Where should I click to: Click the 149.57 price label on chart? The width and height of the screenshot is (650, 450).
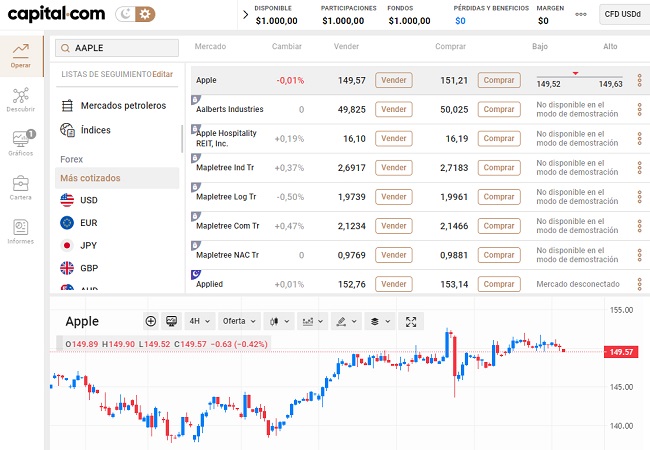click(x=621, y=352)
